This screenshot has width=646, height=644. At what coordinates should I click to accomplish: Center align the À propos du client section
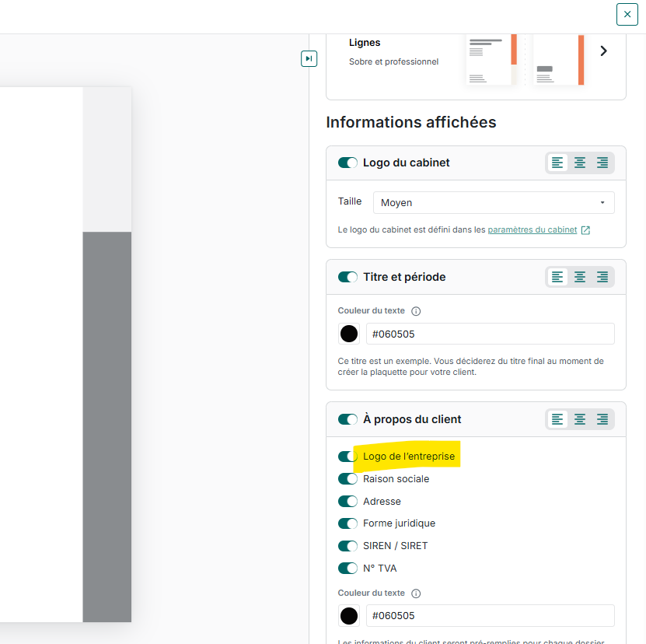[580, 419]
